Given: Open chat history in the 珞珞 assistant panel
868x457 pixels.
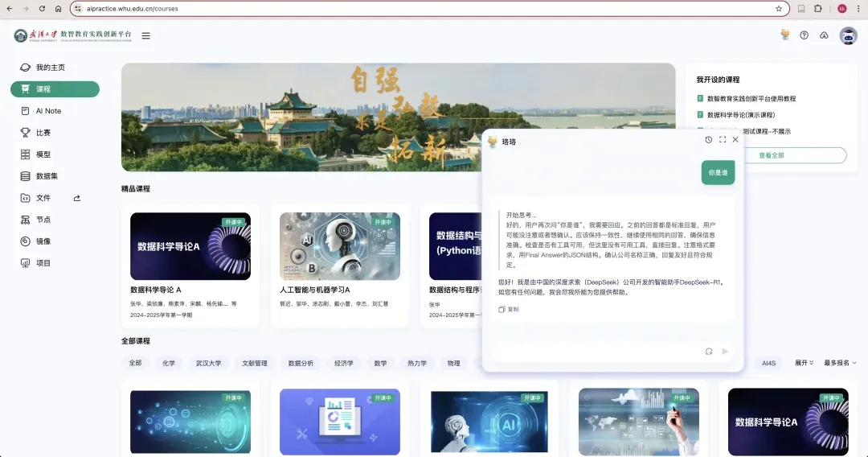Looking at the screenshot, I should click(708, 140).
